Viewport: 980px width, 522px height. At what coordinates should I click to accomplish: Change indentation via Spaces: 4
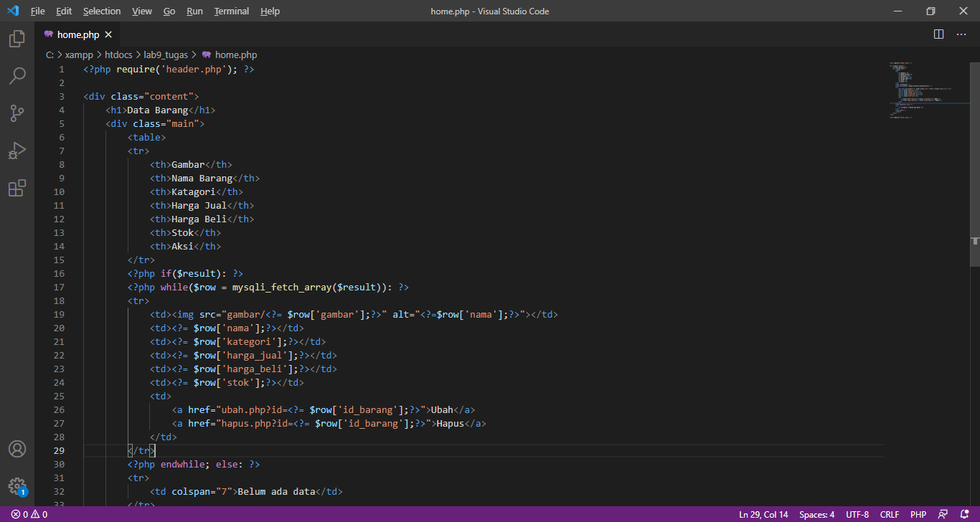817,515
